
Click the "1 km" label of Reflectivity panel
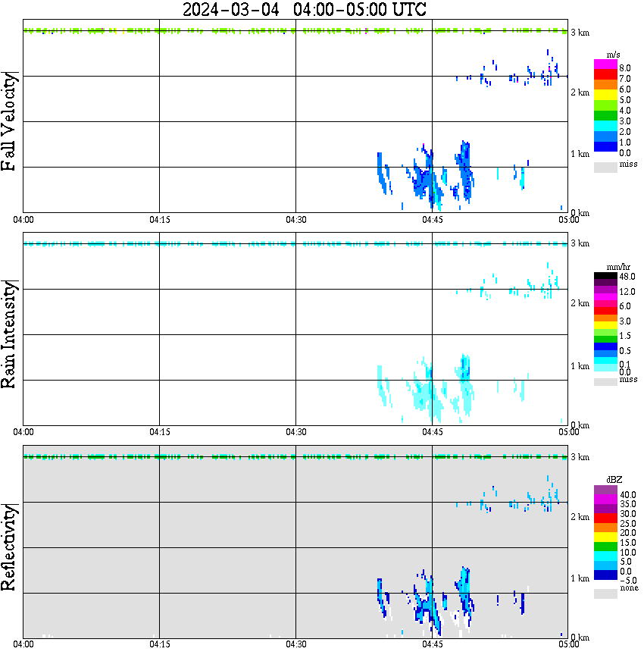point(580,578)
